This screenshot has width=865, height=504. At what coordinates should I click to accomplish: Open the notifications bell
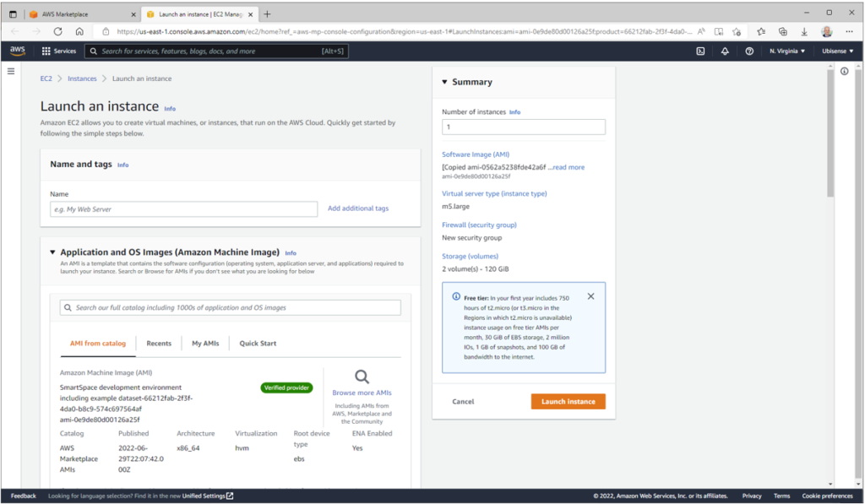coord(725,51)
